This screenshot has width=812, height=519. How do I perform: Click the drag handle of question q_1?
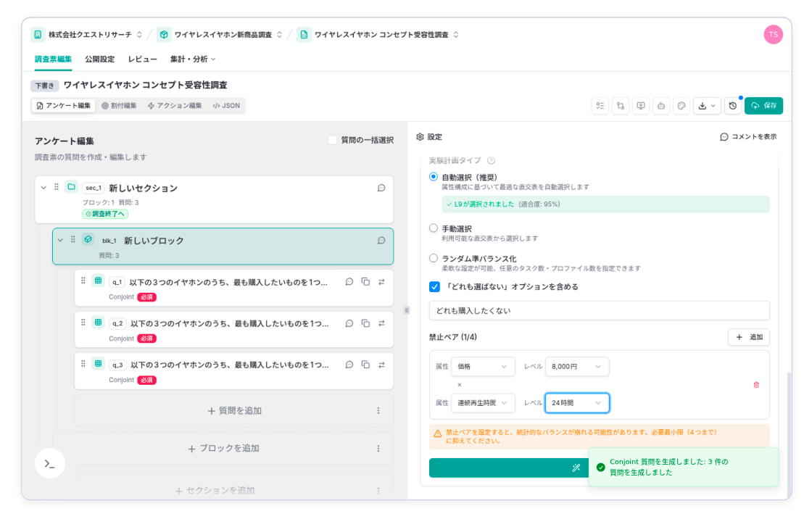point(83,281)
